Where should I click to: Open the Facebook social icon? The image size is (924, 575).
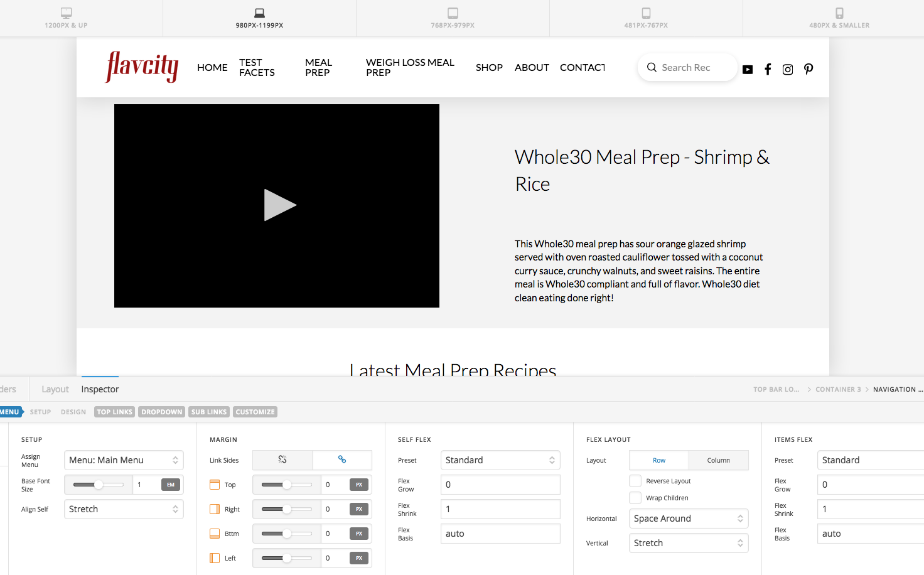point(768,69)
